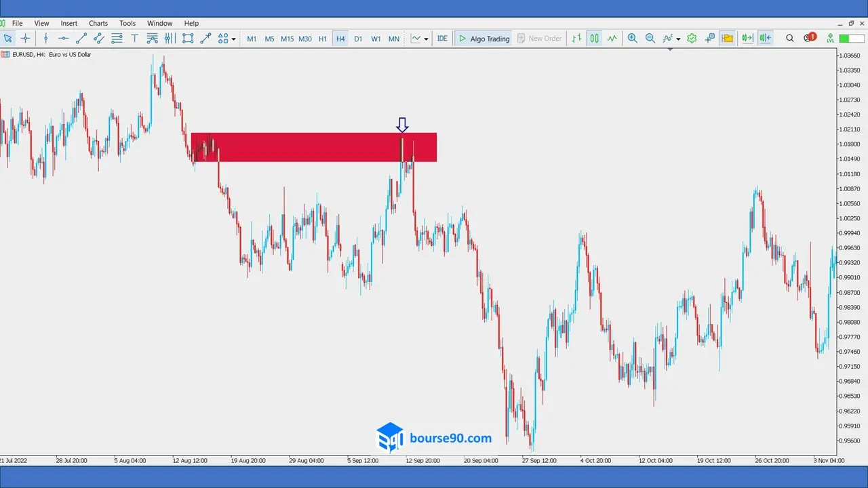Open the Insert menu
Viewport: 868px width, 488px height.
click(x=68, y=23)
